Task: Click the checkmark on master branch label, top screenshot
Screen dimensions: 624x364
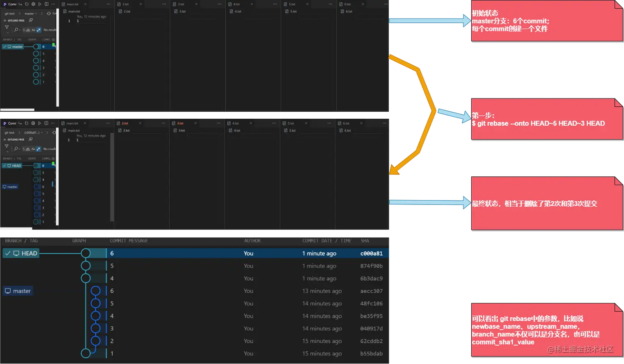Action: pos(5,47)
